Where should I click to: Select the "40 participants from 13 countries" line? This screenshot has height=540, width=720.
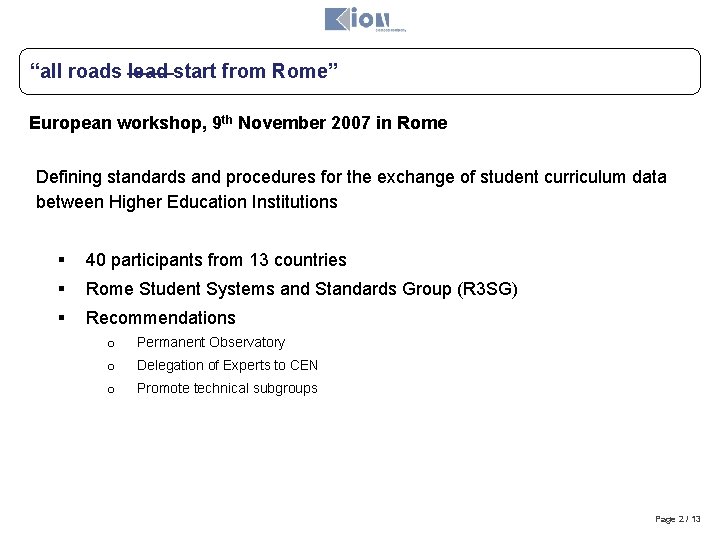[x=216, y=260]
